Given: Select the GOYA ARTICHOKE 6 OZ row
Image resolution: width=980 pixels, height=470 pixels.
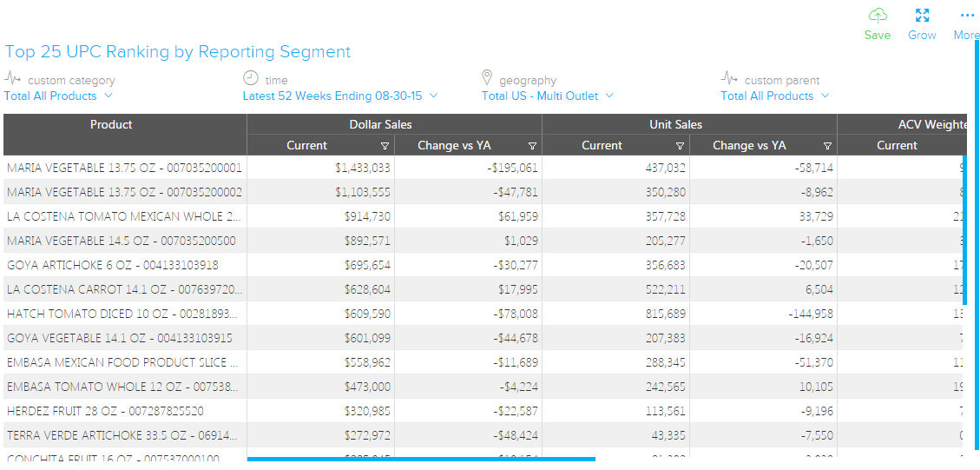Looking at the screenshot, I should tap(113, 265).
